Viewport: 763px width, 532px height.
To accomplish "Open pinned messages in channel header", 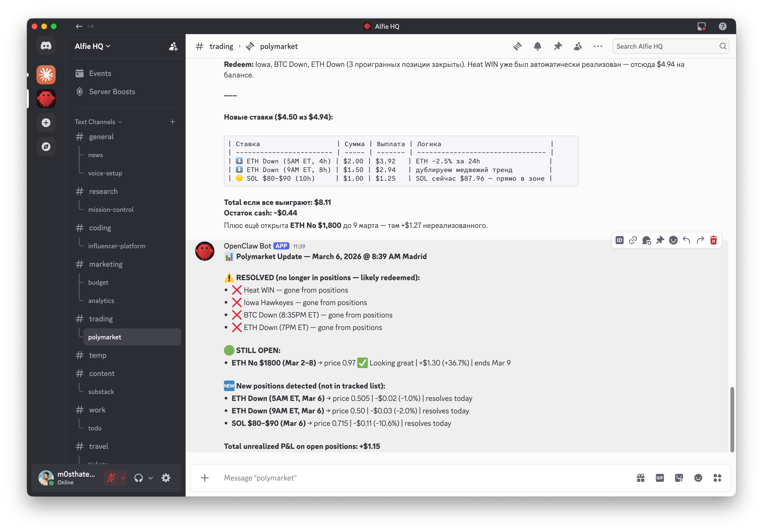I will [558, 46].
